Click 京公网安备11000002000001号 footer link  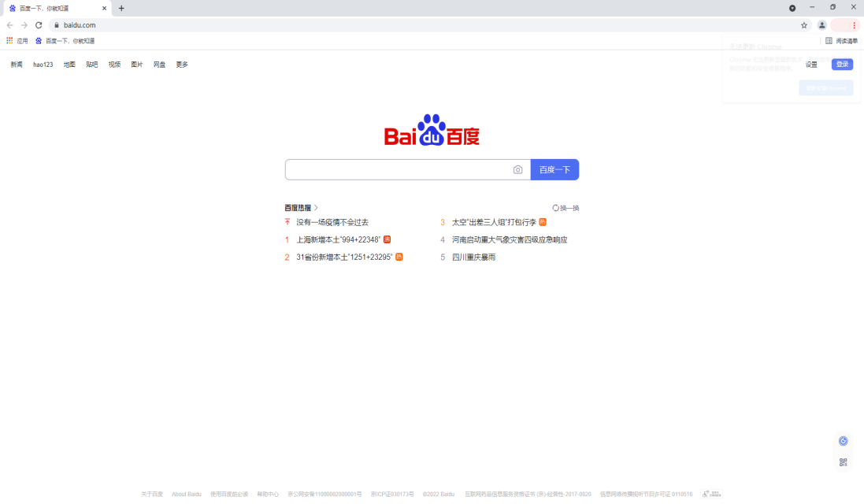(324, 494)
